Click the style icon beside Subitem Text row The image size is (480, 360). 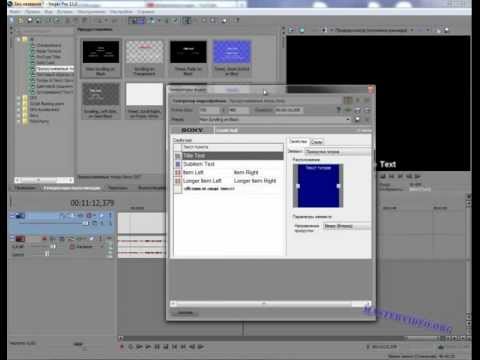coord(178,164)
